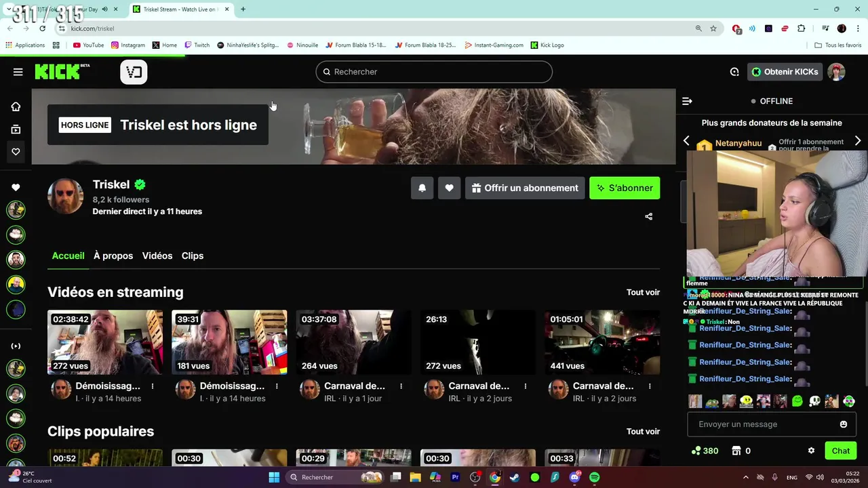Open options menu for 264 vues Carnaval video
The image size is (868, 488).
tap(401, 386)
